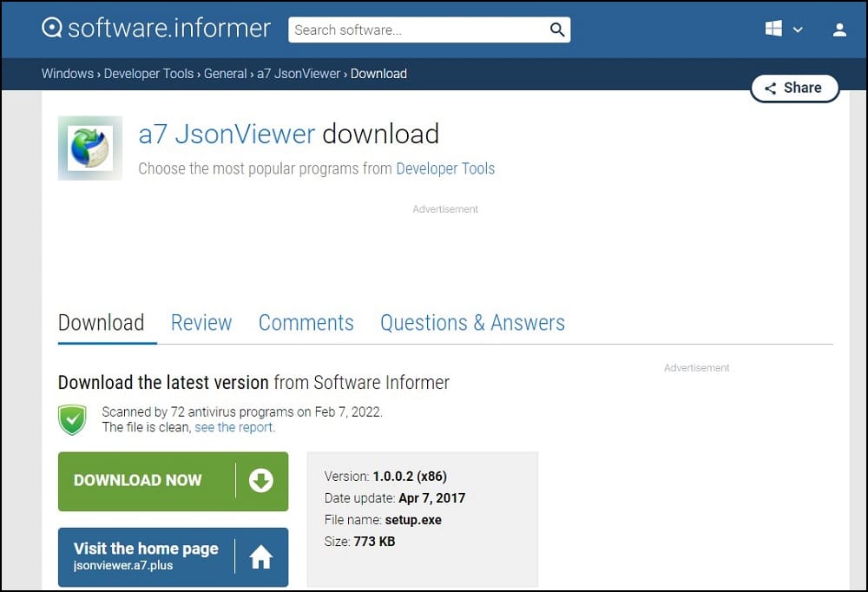Screen dimensions: 868x592
Task: Click the version value 1.0.0.2 (x86)
Action: pos(410,477)
